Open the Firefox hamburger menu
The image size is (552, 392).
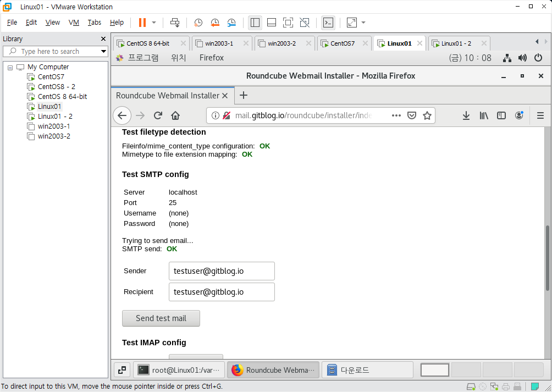pos(540,115)
